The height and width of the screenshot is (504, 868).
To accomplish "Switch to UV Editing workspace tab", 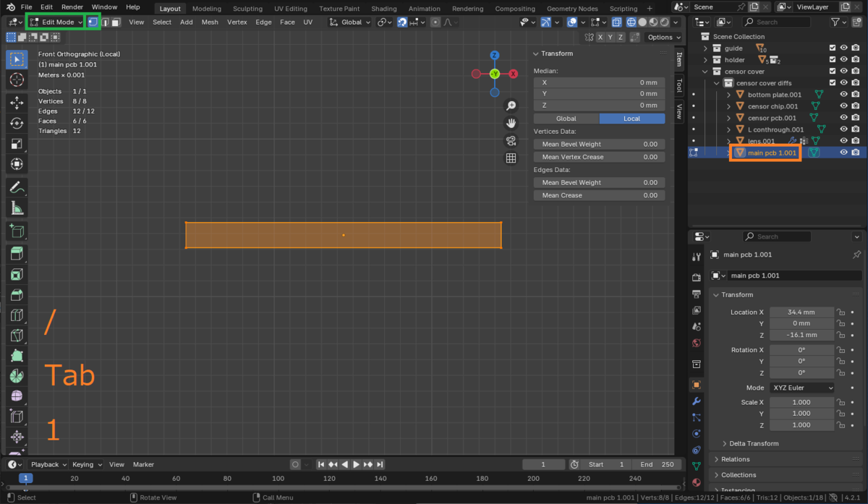I will coord(291,9).
